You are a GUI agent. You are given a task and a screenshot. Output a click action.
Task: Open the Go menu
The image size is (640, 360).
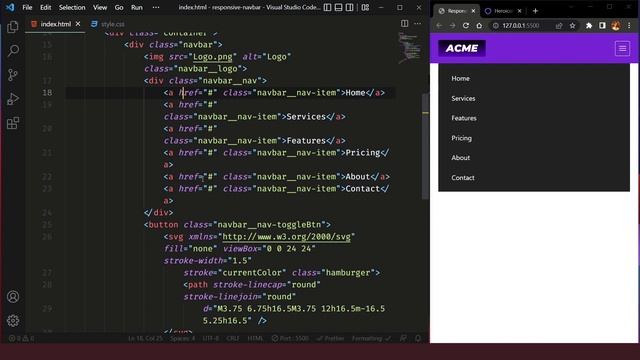pyautogui.click(x=119, y=7)
